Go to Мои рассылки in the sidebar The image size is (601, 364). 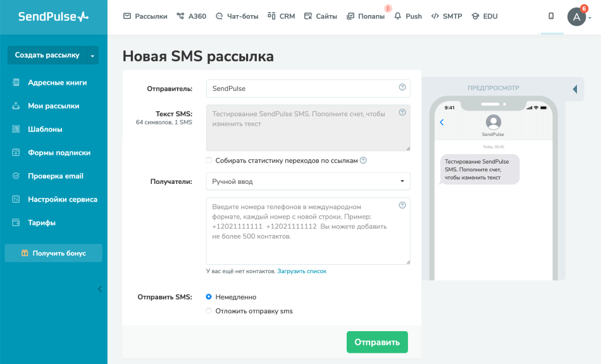[54, 106]
